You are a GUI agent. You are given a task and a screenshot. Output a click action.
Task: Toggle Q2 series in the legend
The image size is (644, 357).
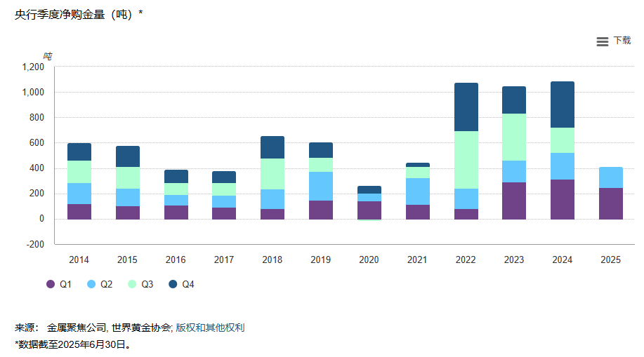tap(106, 284)
